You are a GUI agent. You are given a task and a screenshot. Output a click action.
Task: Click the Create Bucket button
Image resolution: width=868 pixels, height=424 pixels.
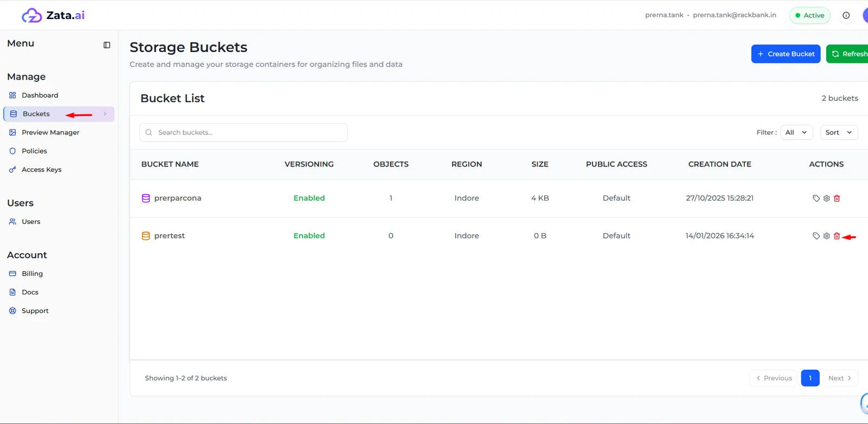[x=786, y=54]
